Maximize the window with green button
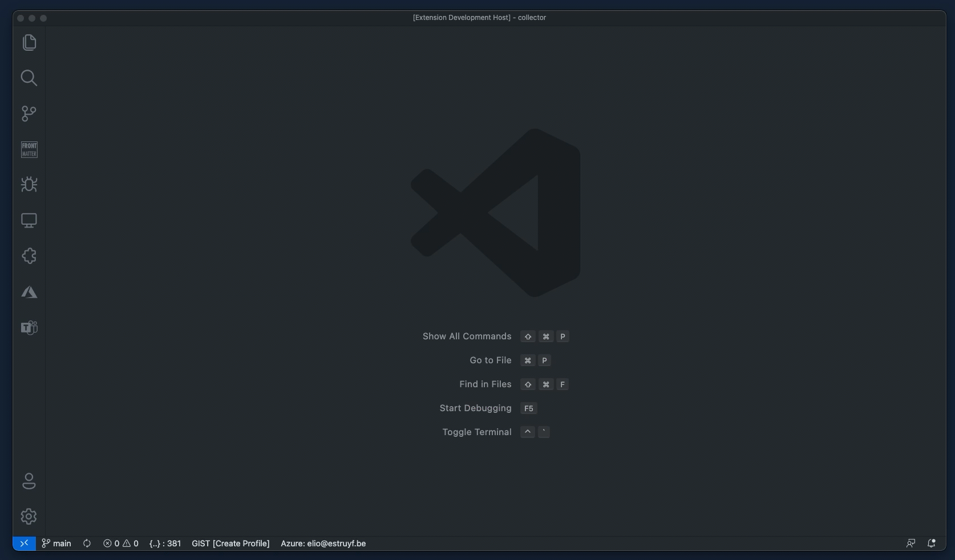The width and height of the screenshot is (955, 560). (x=43, y=18)
